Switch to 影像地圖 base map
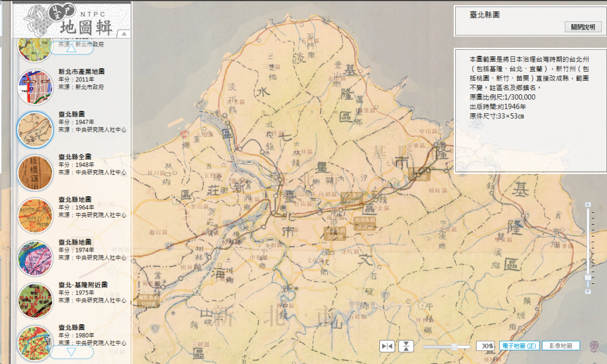The image size is (607, 364). point(561,346)
